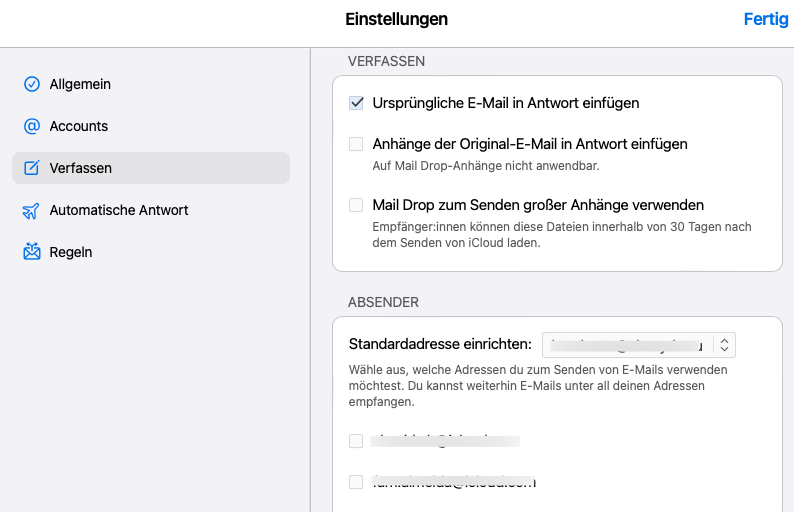Image resolution: width=794 pixels, height=512 pixels.
Task: Enable Mail Drop for large attachments
Action: point(356,205)
